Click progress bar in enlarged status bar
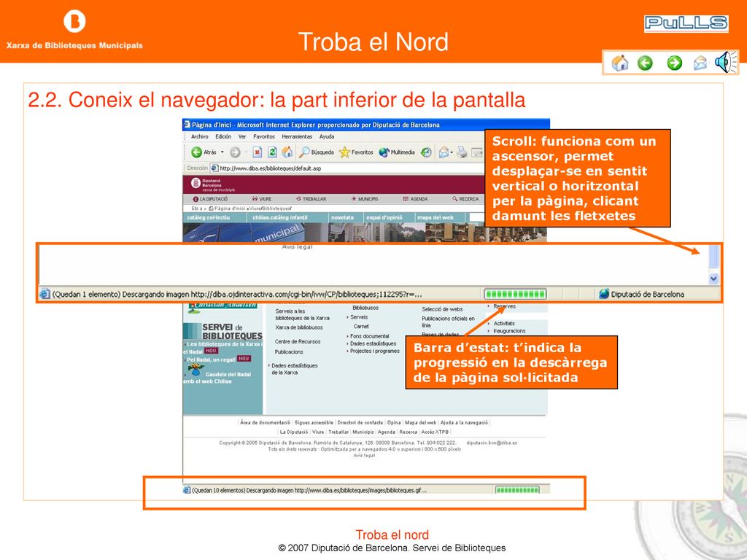The width and height of the screenshot is (747, 560). pyautogui.click(x=515, y=294)
